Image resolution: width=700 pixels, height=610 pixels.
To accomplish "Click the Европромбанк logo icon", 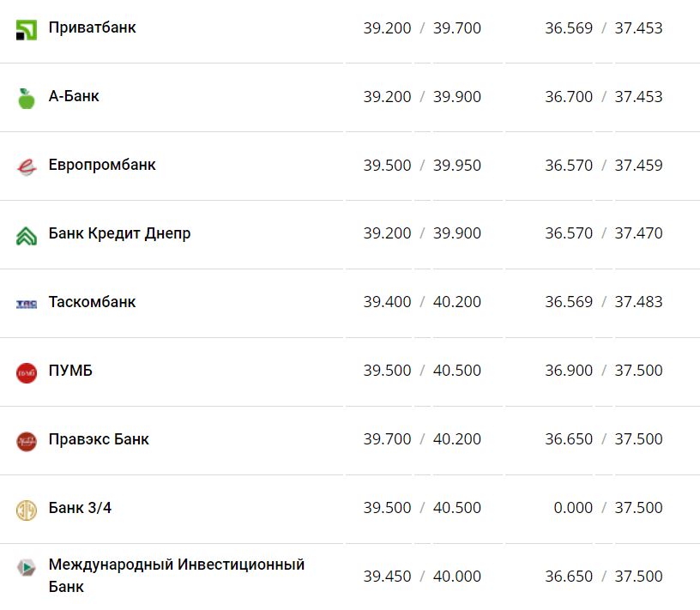I will (27, 166).
